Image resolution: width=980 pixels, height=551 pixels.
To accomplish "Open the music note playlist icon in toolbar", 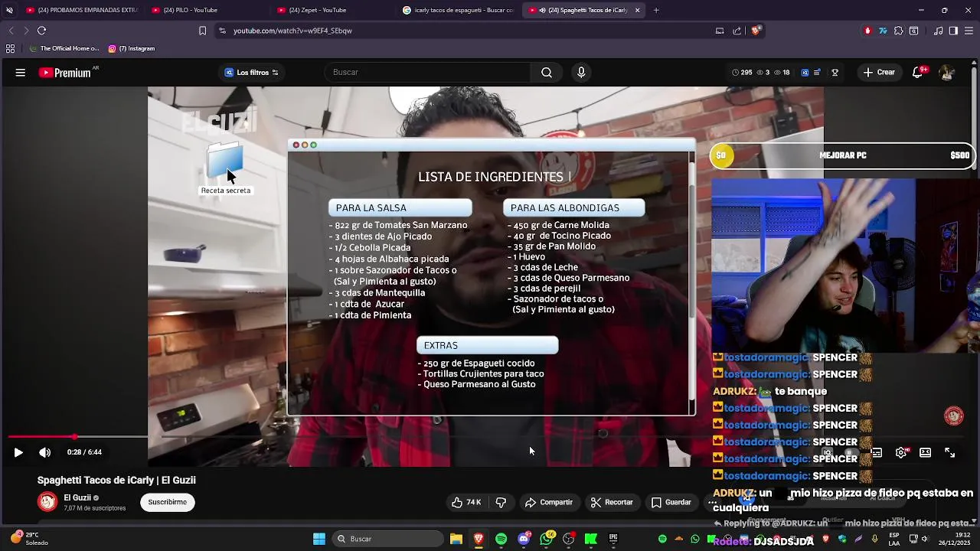I will [939, 31].
